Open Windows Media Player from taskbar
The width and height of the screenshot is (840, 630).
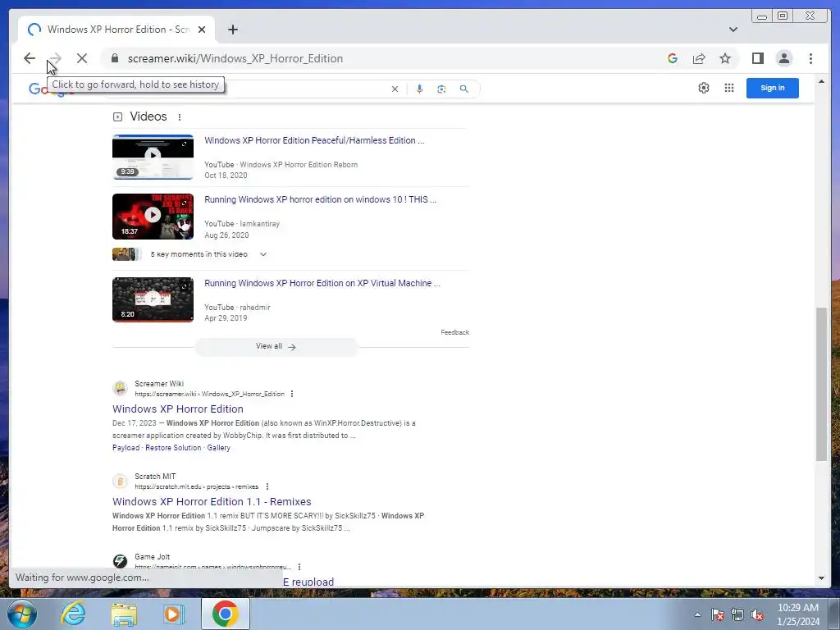point(174,614)
